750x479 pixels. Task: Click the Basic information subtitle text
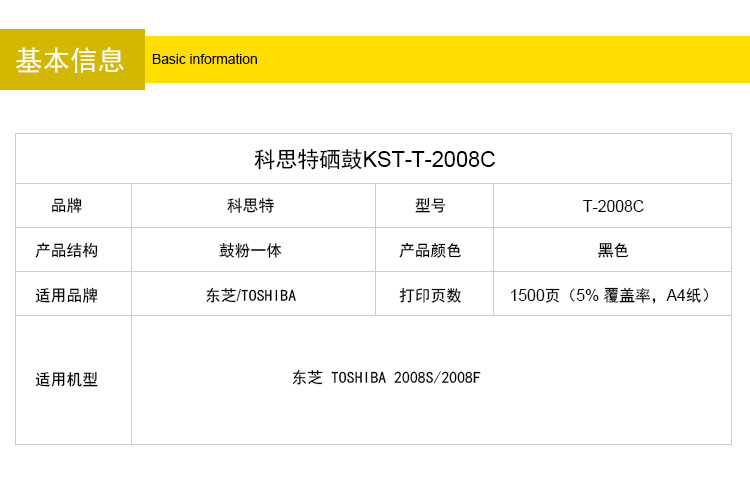coord(204,59)
